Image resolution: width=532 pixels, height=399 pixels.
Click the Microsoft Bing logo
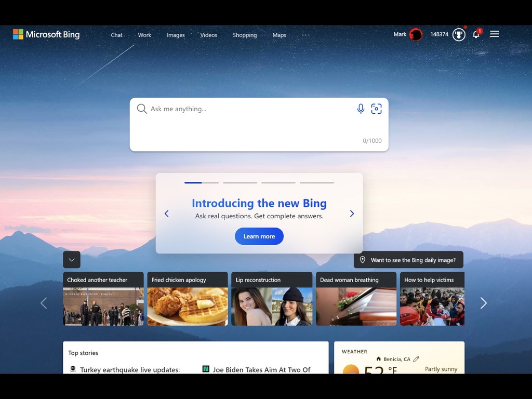(x=46, y=34)
